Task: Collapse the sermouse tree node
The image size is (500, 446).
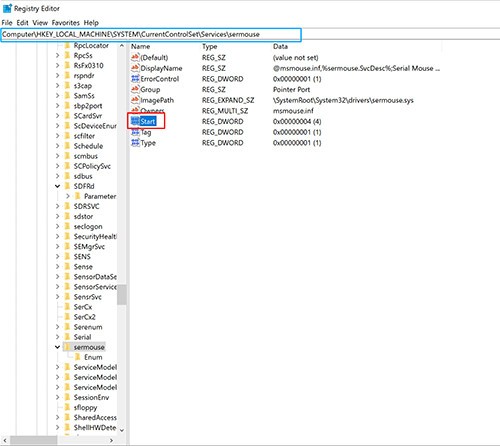Action: 57,347
